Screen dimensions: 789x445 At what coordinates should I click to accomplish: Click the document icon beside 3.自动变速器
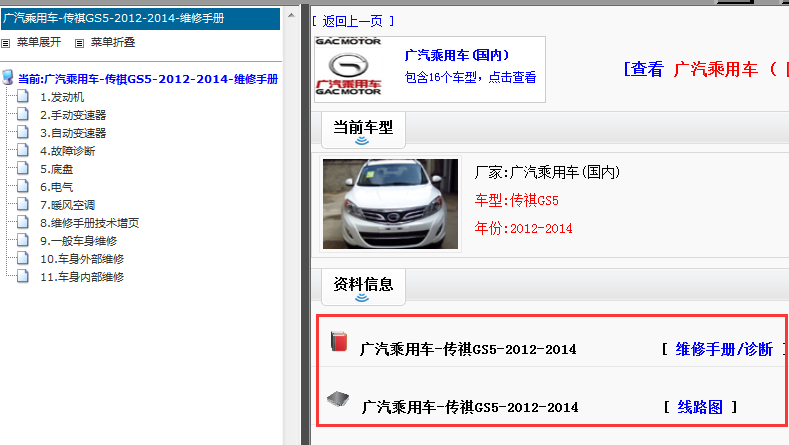[23, 132]
